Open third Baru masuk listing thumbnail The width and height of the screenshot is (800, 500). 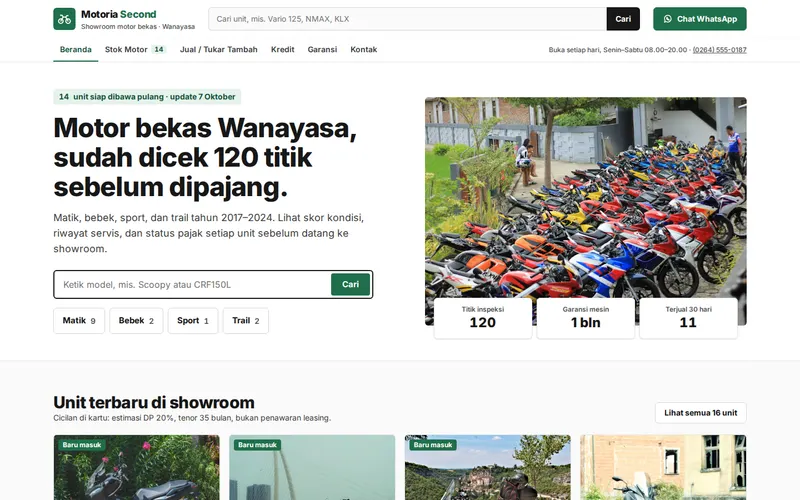pyautogui.click(x=488, y=467)
